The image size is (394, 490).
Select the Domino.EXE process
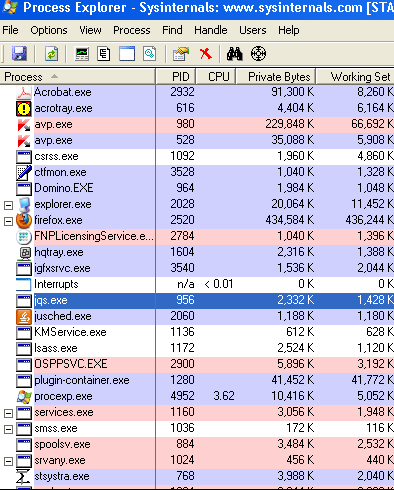click(x=64, y=188)
